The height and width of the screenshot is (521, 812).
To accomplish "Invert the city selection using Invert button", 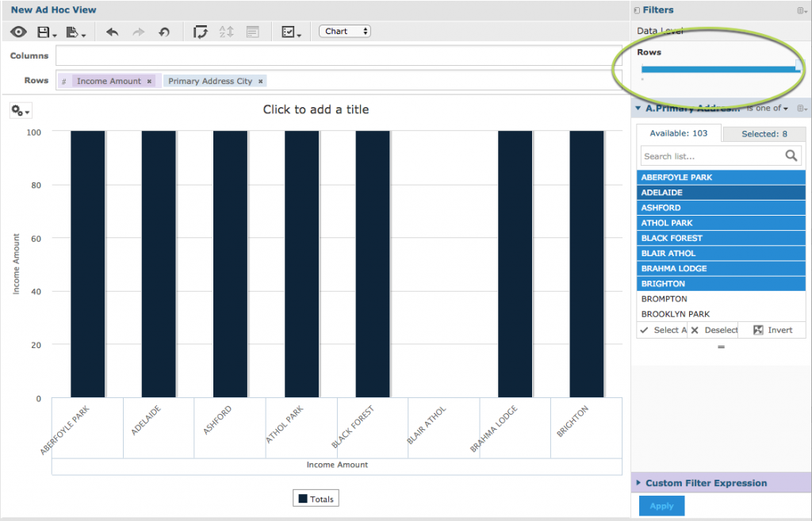I will [771, 330].
